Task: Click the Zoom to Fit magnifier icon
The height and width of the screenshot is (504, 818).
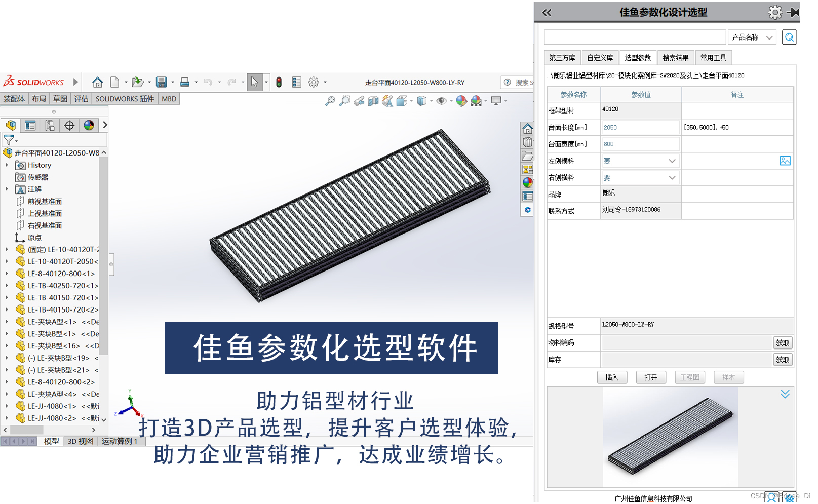Action: [x=330, y=101]
